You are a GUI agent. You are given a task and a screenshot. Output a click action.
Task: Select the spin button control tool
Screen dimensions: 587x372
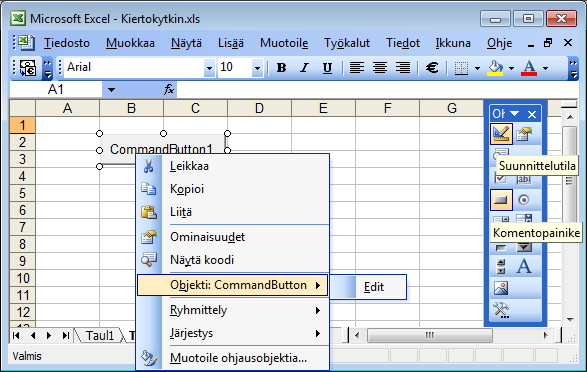coord(501,266)
